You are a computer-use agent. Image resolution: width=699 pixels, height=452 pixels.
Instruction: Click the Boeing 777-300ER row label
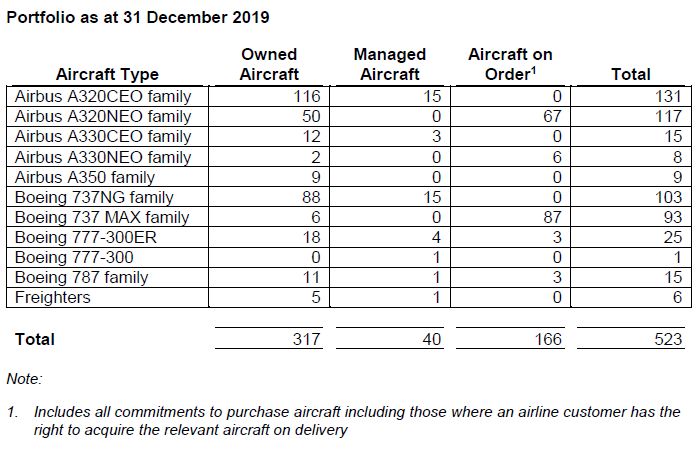pos(86,237)
